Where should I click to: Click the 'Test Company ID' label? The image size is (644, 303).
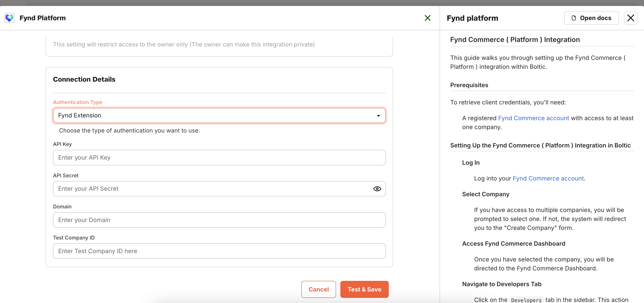click(x=74, y=238)
